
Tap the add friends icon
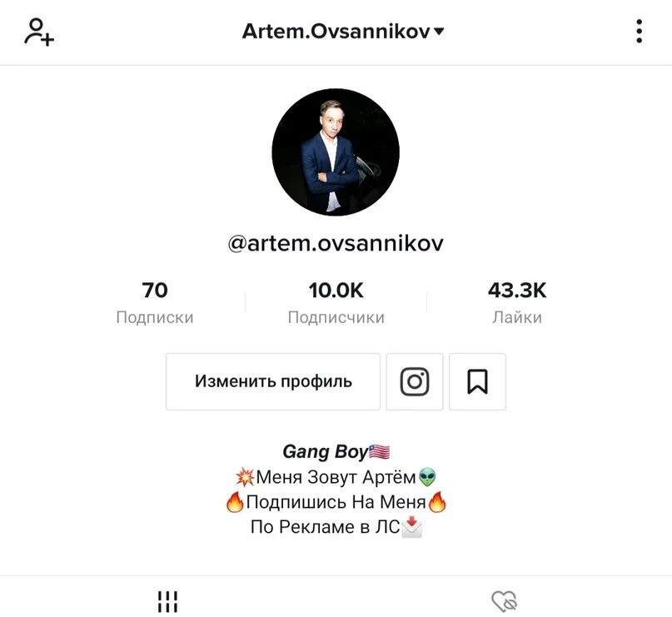coord(39,32)
